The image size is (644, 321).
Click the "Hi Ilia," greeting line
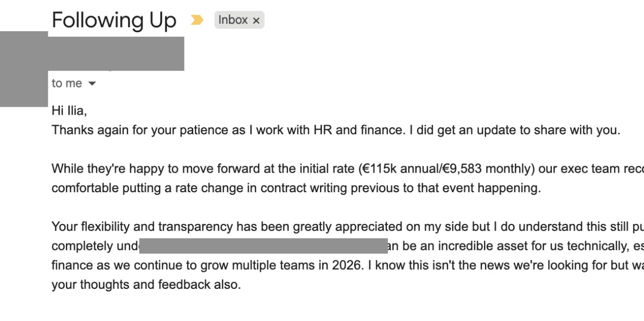coord(73,111)
